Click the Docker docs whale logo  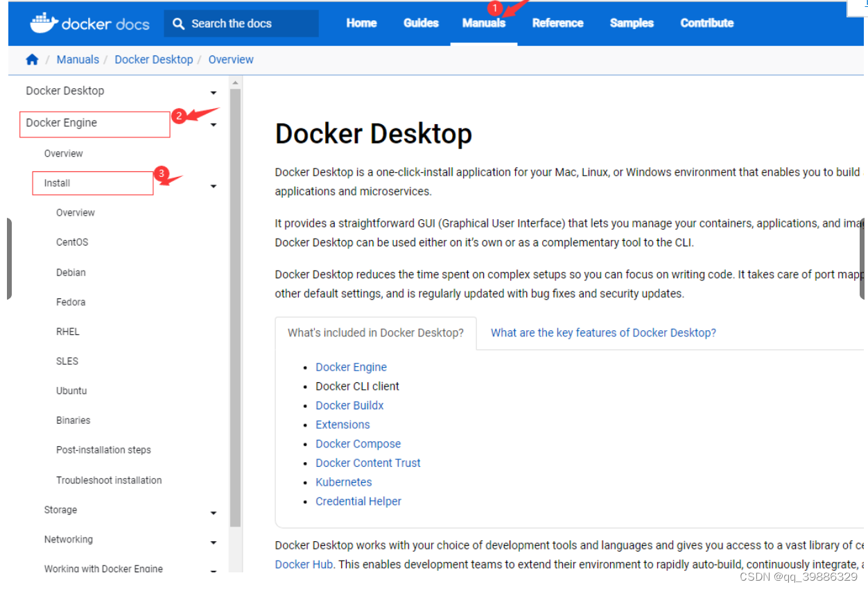[43, 23]
